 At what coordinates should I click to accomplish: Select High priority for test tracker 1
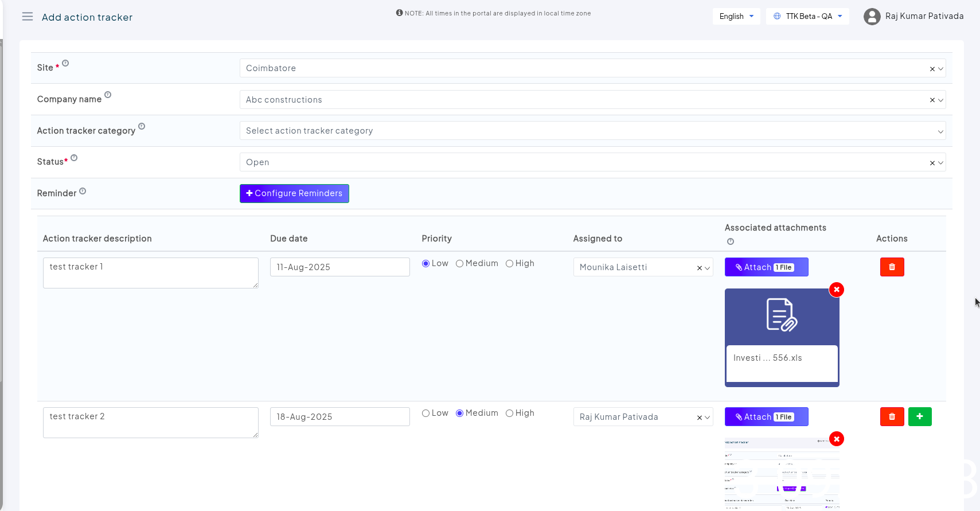[x=509, y=264]
